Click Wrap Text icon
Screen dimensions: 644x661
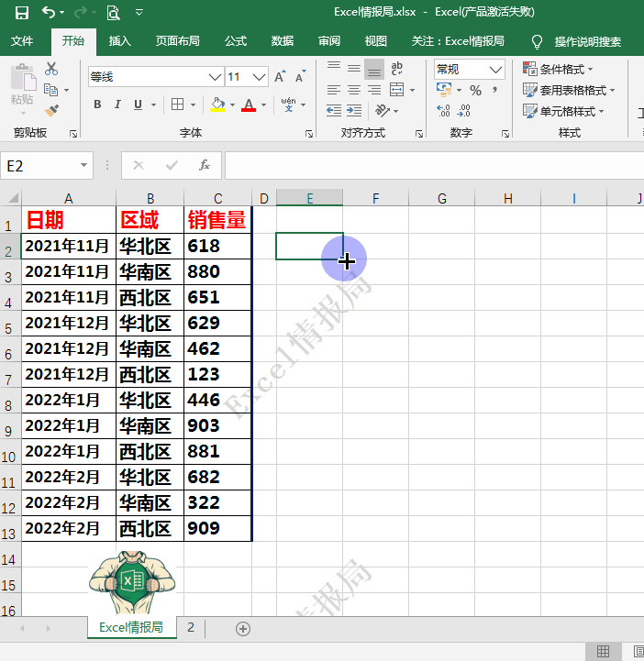[397, 68]
